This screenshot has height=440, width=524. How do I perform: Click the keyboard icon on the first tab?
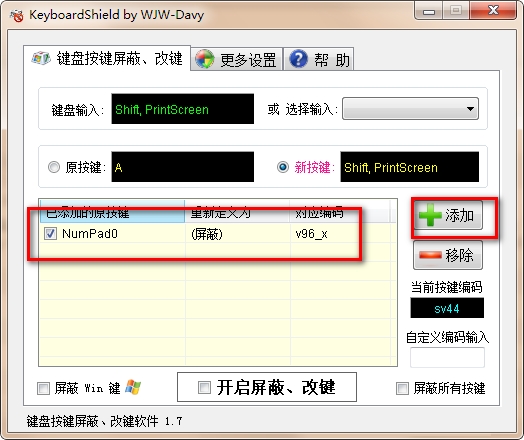pos(41,58)
